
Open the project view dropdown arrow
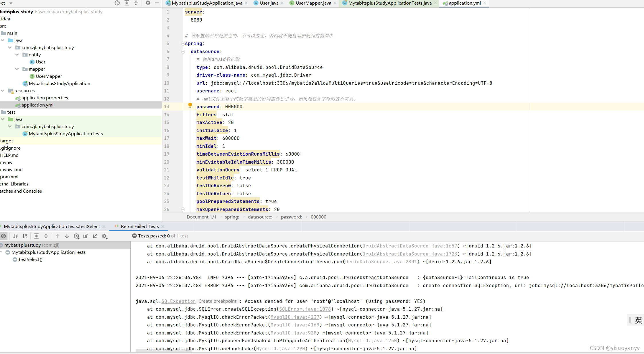(11, 3)
